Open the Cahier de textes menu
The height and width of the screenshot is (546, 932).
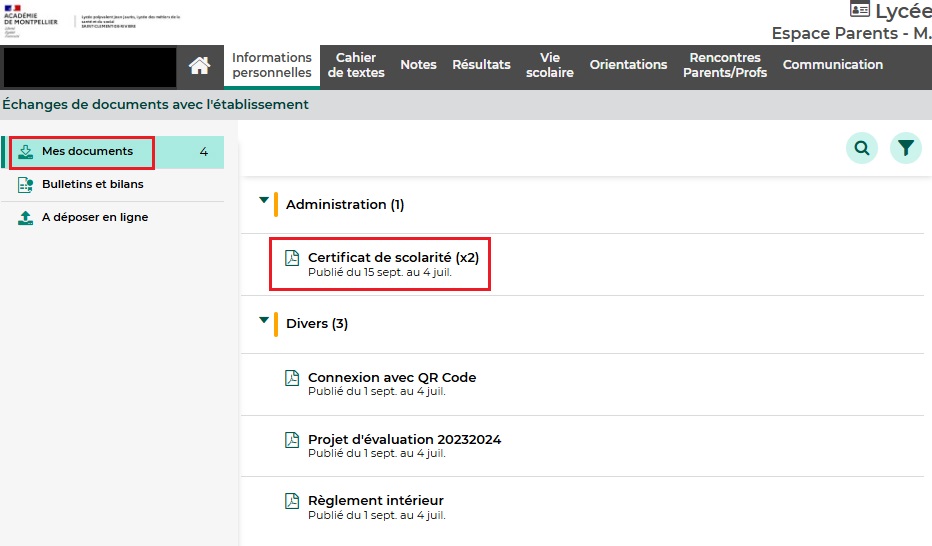point(356,65)
